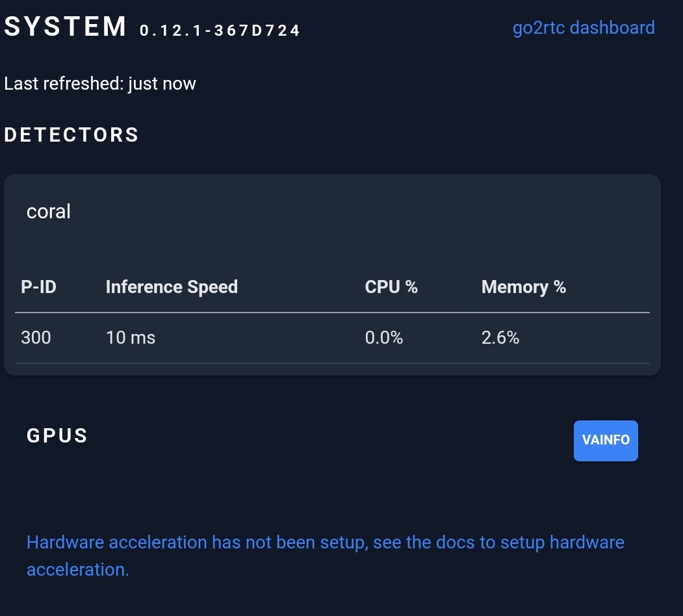Image resolution: width=683 pixels, height=616 pixels.
Task: Click the DETECTORS section heading
Action: (x=71, y=135)
